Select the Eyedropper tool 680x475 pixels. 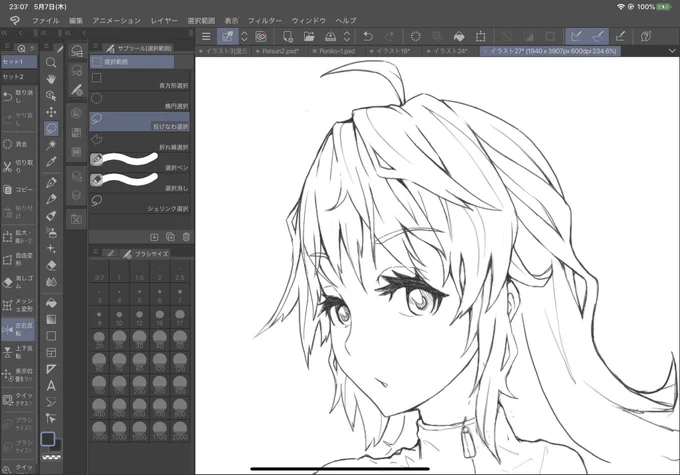51,162
